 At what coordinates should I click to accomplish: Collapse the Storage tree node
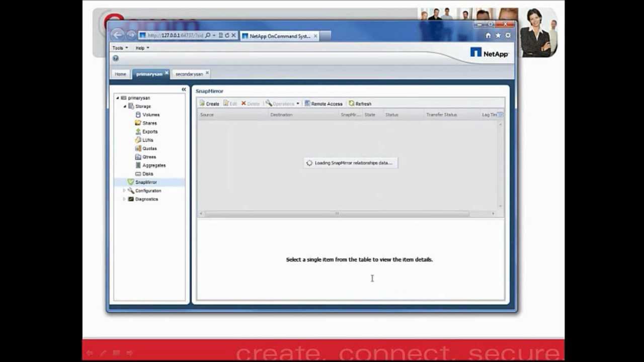point(125,107)
